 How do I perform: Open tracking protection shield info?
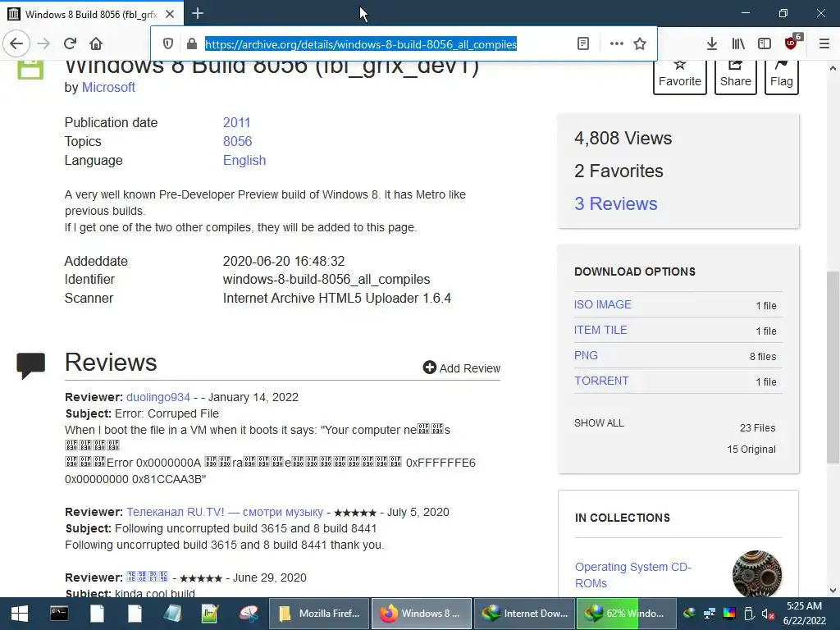167,44
